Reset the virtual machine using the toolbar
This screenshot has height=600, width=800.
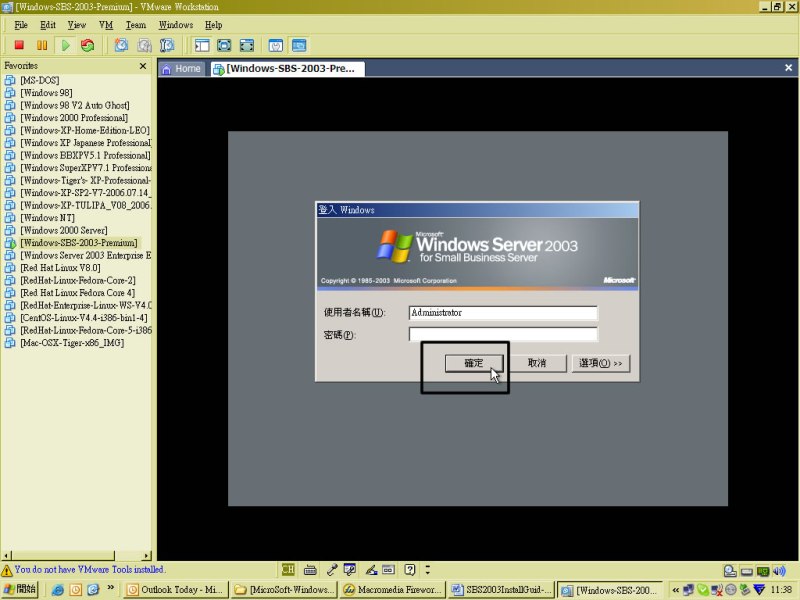click(88, 45)
